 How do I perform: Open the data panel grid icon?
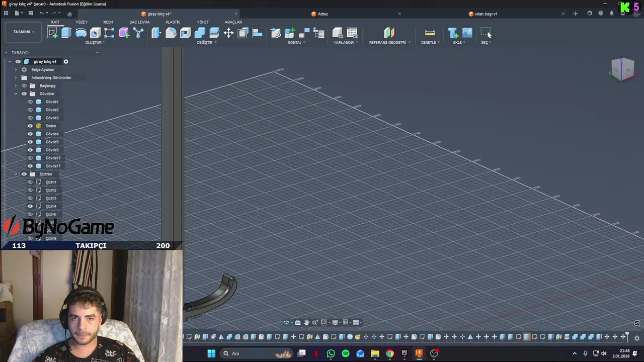pos(6,14)
